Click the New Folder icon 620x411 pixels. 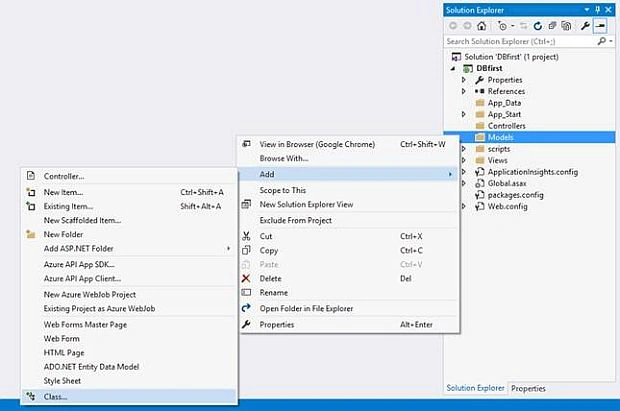31,234
